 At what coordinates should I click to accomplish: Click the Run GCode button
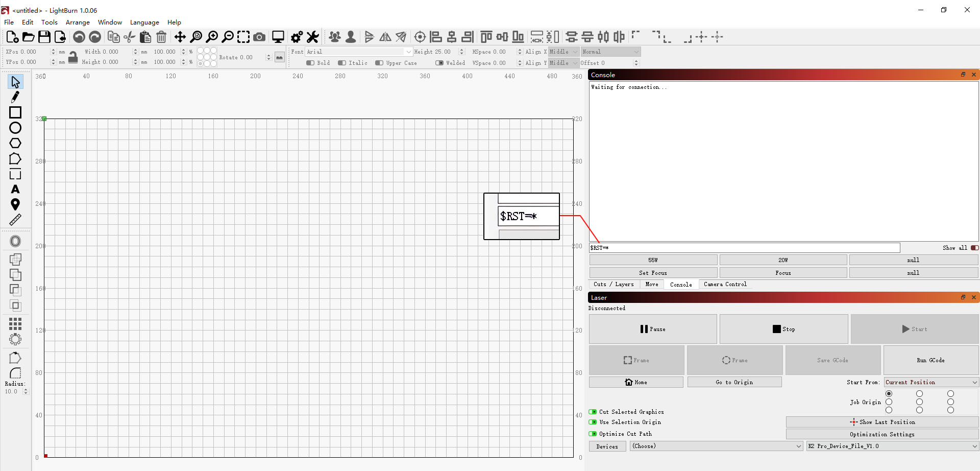(x=930, y=360)
